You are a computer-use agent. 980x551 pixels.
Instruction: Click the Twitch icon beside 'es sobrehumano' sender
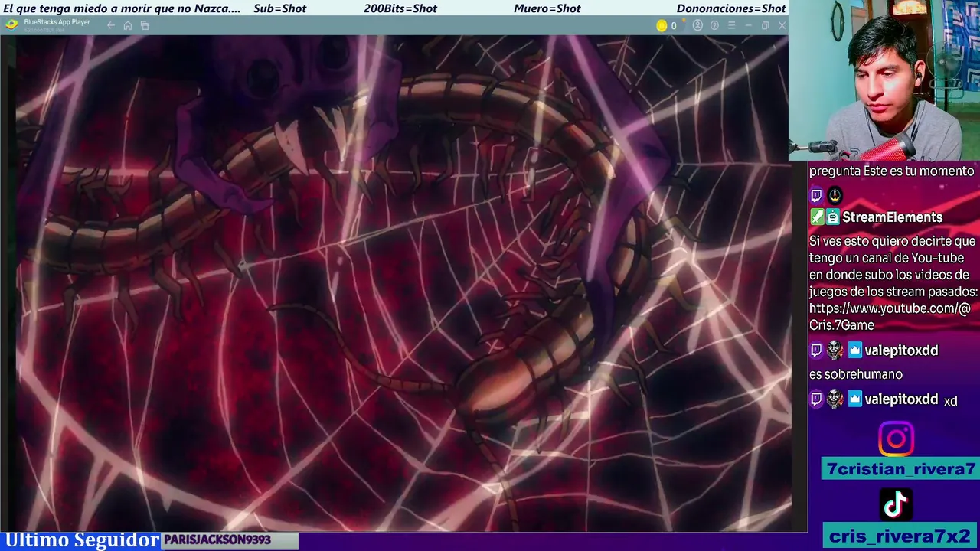(816, 350)
